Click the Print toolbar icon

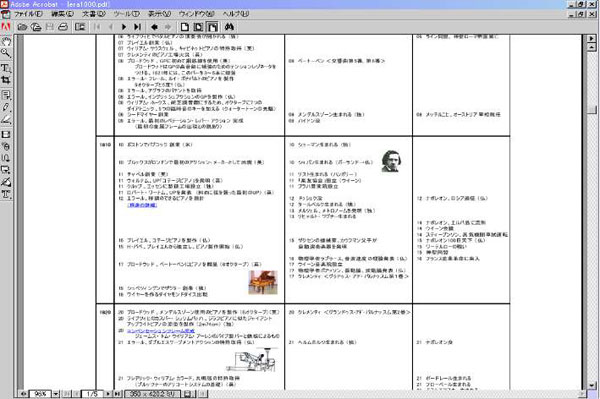(63, 27)
